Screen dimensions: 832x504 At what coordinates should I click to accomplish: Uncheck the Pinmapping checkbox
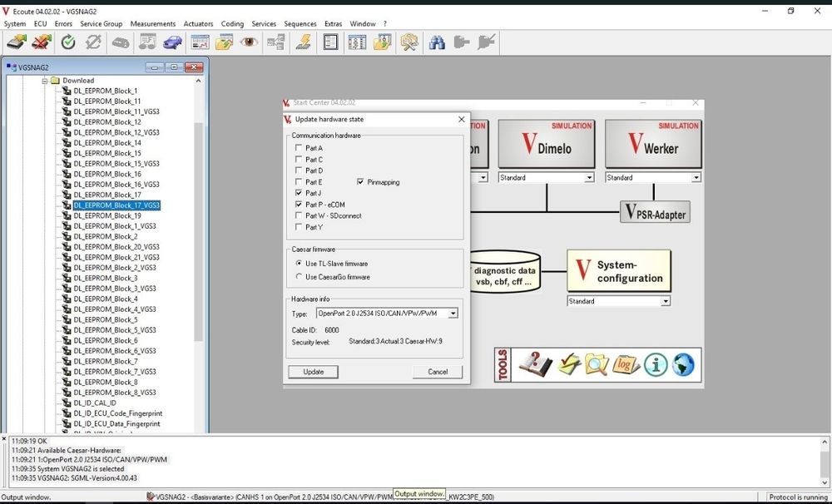[361, 182]
